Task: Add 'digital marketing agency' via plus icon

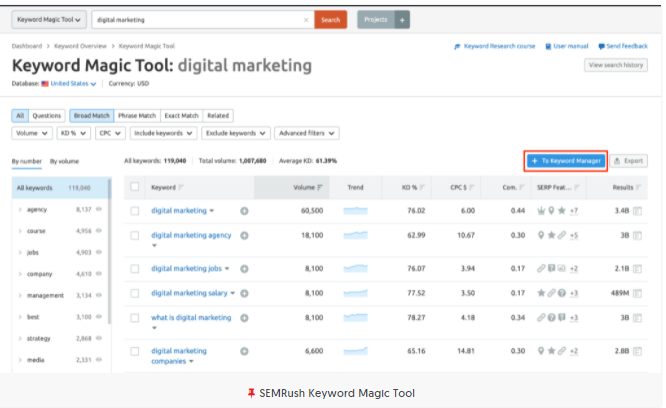Action: tap(244, 236)
